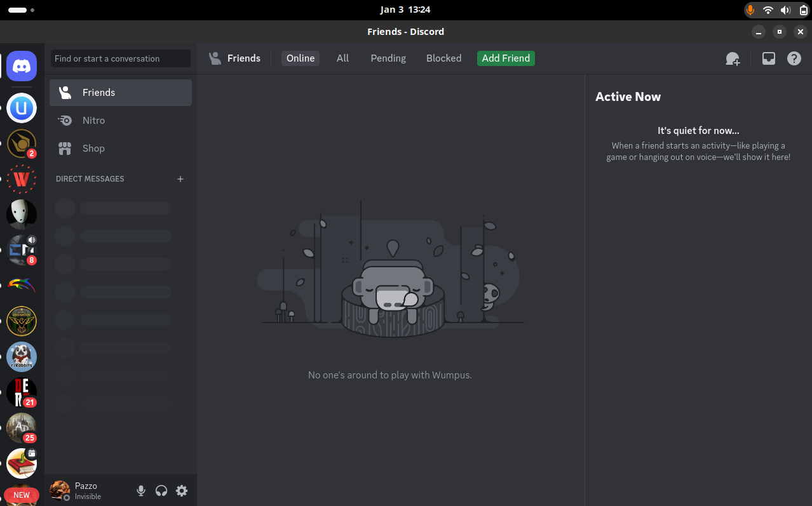
Task: Expand server with red 21 badge
Action: 21,392
